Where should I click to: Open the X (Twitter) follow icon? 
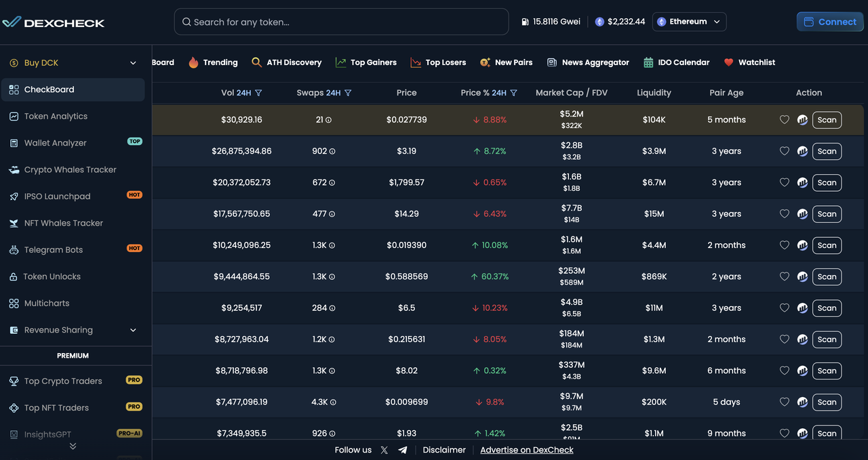384,450
